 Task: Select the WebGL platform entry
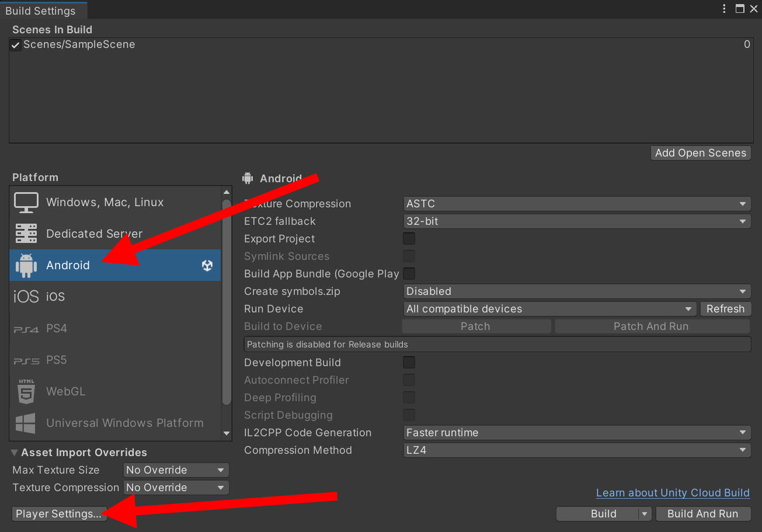coord(115,391)
